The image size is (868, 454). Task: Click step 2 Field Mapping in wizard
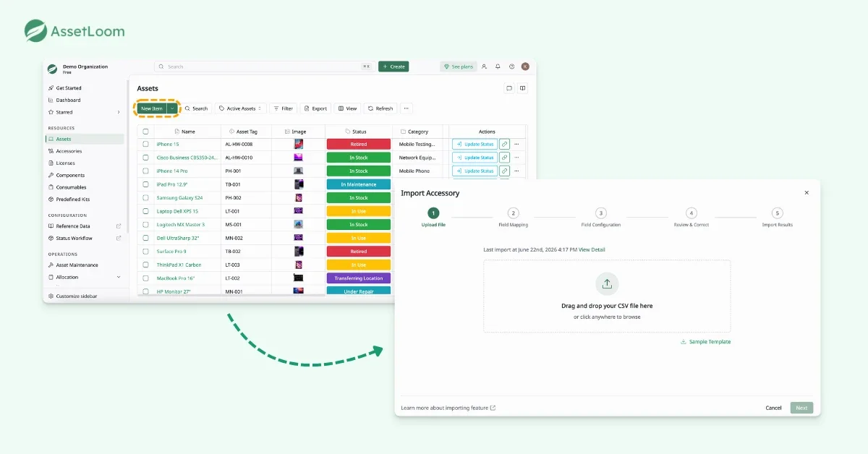(513, 218)
